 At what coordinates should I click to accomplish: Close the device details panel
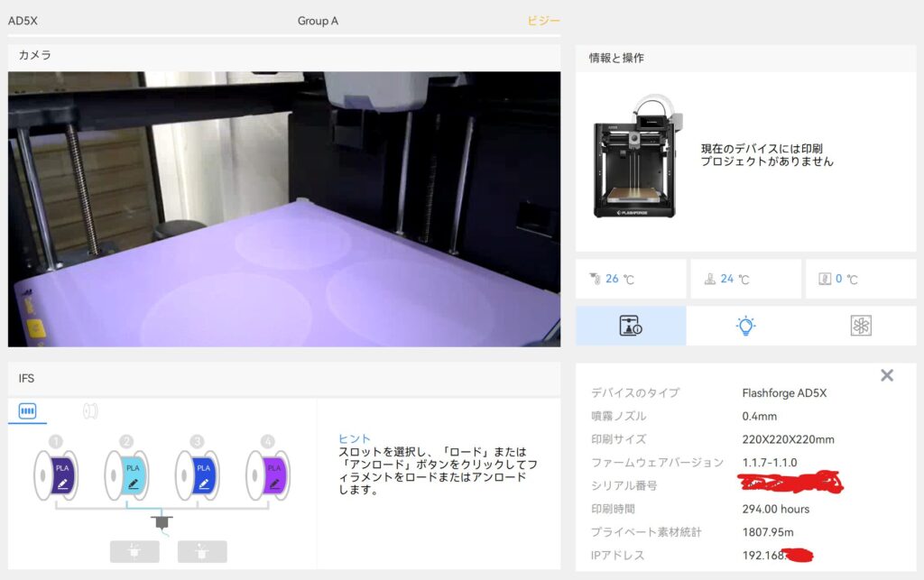point(886,375)
